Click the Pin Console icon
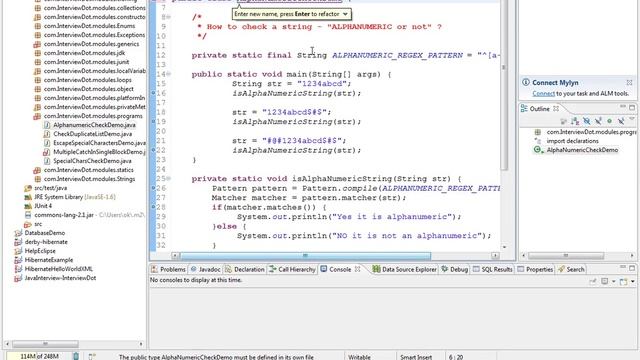The image size is (640, 360). [593, 281]
